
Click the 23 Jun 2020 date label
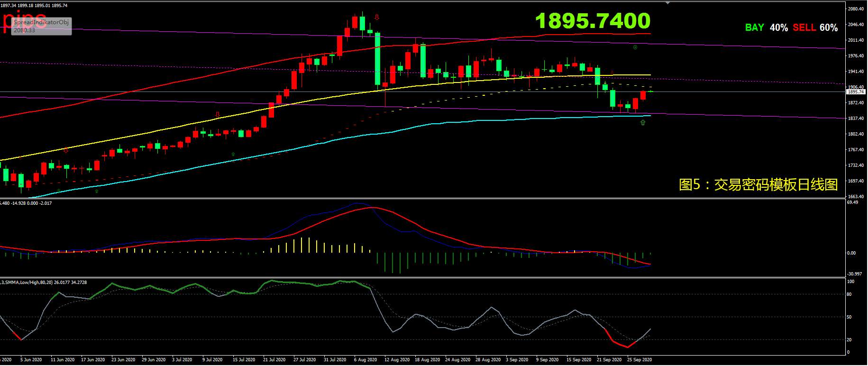[123, 360]
